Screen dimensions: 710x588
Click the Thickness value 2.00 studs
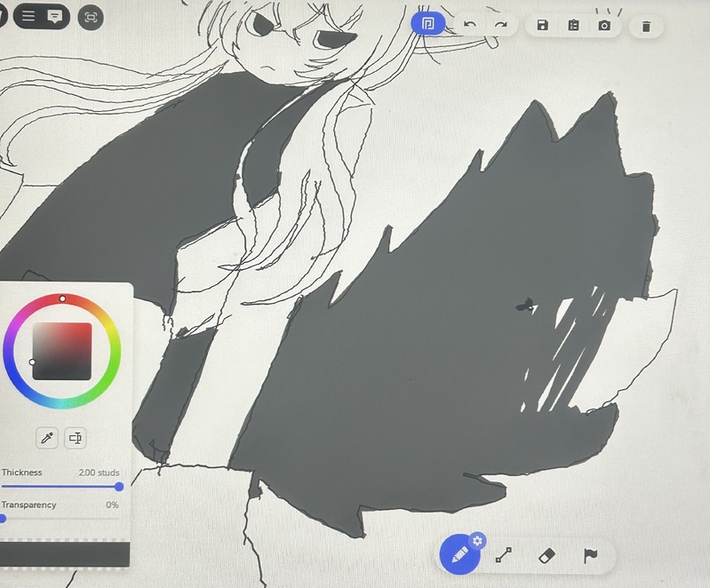click(x=100, y=473)
